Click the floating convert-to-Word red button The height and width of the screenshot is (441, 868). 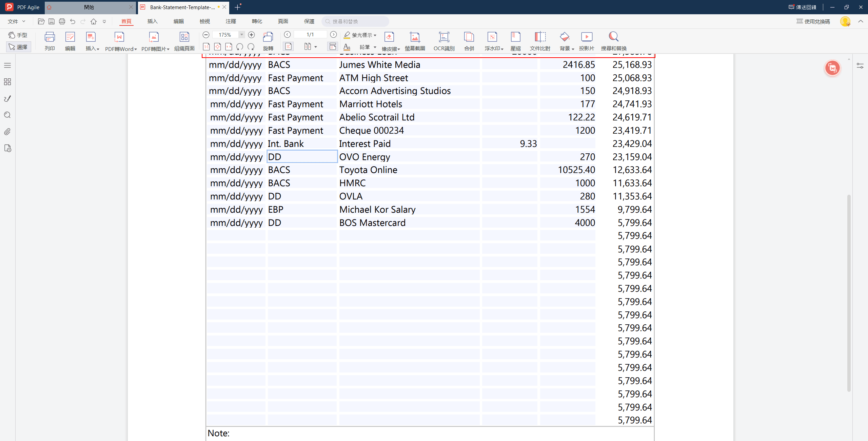832,68
